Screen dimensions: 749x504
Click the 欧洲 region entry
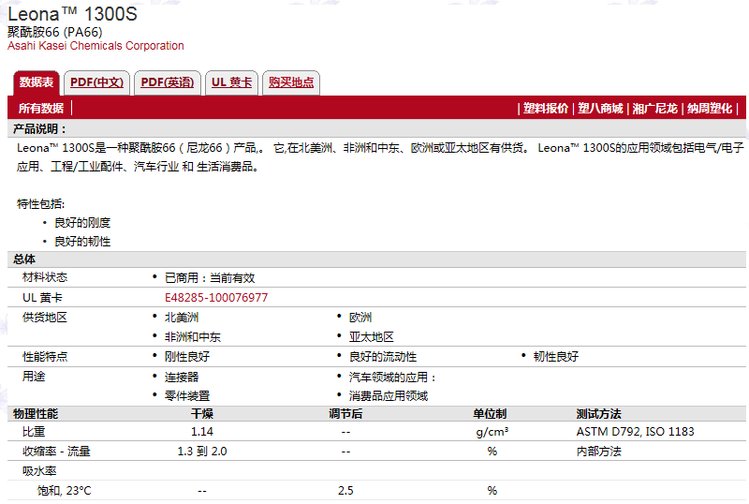(360, 317)
